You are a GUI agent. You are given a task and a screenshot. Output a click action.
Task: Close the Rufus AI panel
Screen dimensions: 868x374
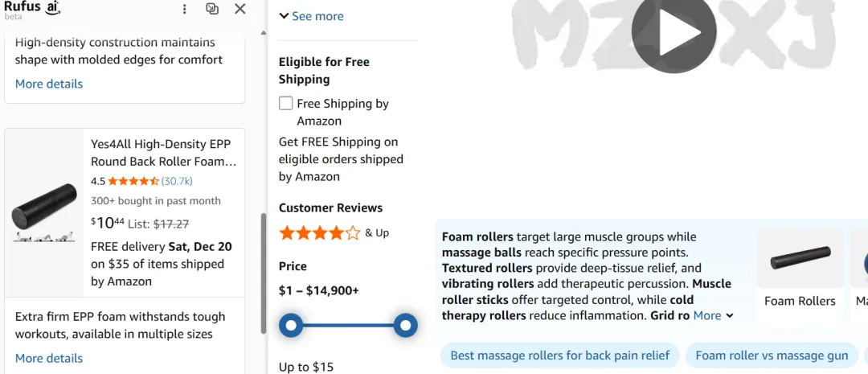240,9
